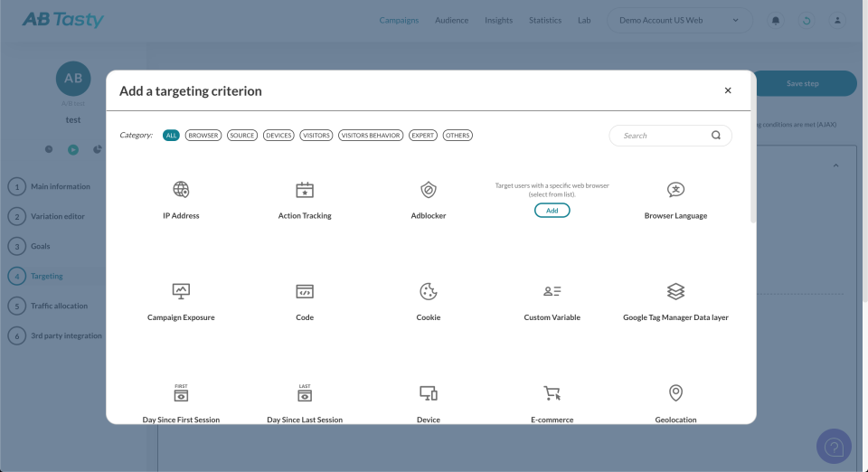This screenshot has width=868, height=472.
Task: Choose the E-commerce cart icon
Action: 552,392
